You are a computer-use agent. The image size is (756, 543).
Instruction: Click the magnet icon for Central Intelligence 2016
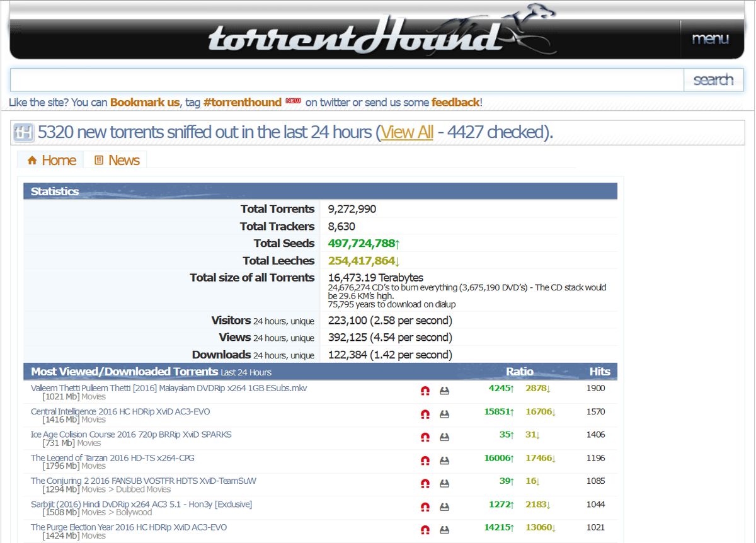(425, 414)
